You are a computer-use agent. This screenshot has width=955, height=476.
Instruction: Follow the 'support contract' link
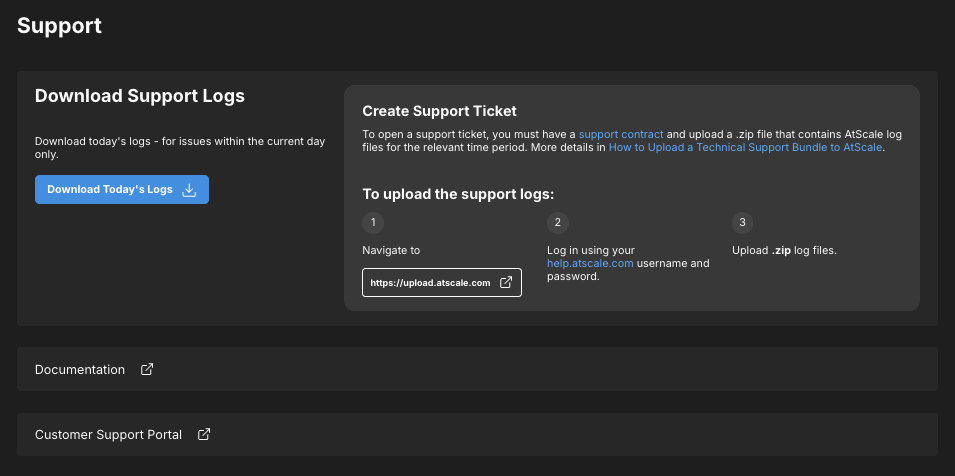pos(620,134)
